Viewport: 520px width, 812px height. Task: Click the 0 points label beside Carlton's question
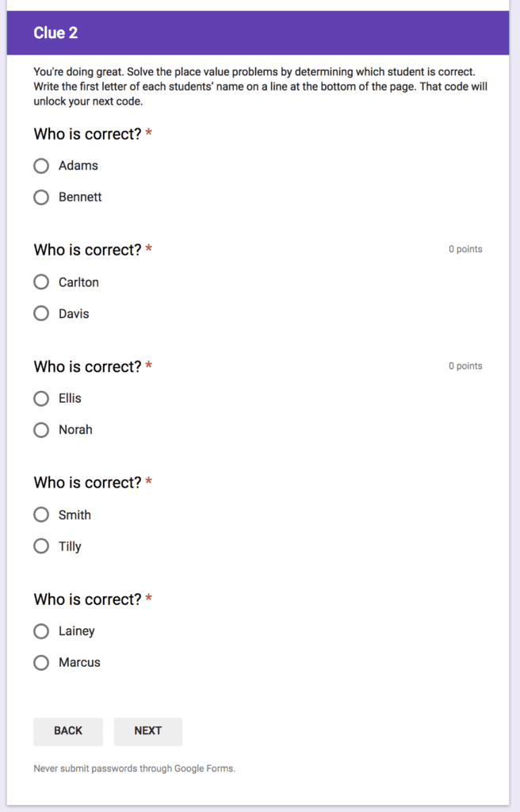(x=465, y=249)
